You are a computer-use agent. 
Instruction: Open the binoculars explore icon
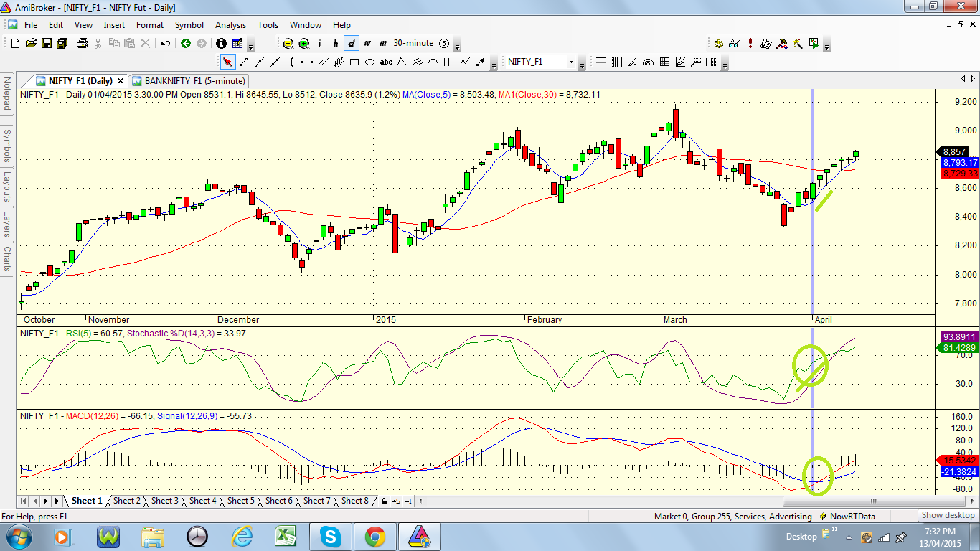point(735,44)
